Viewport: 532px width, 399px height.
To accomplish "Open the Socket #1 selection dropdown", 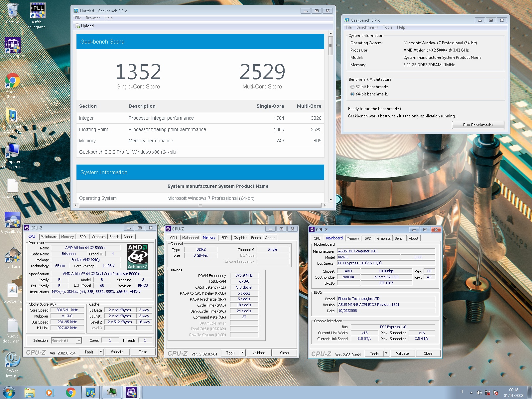I will [x=66, y=340].
